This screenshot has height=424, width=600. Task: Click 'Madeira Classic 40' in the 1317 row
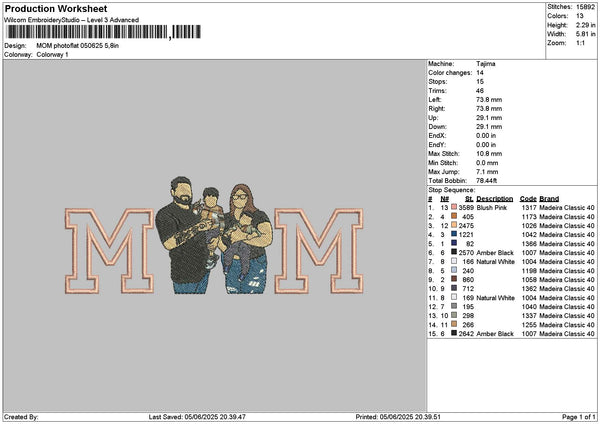567,207
